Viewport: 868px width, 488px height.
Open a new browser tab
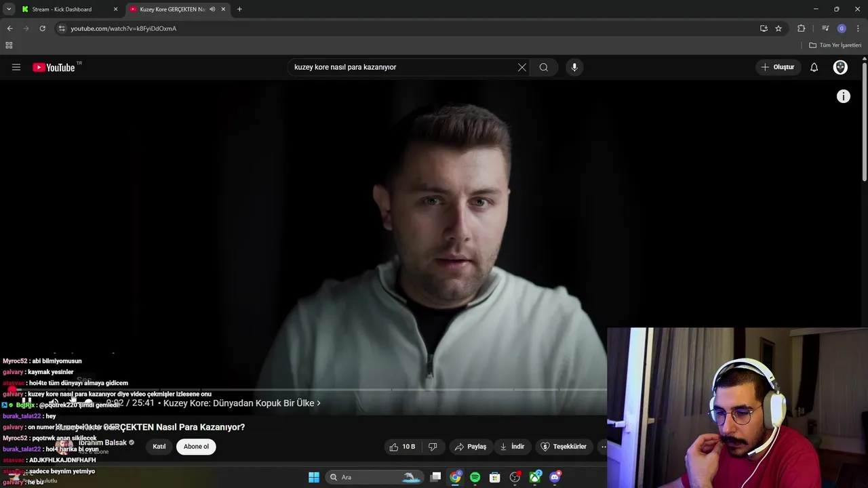click(x=239, y=9)
